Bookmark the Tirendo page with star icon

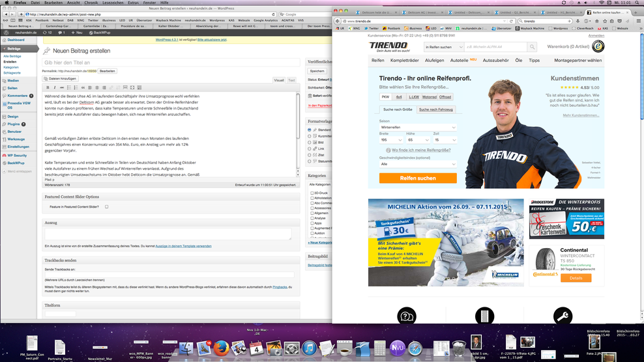(605, 21)
